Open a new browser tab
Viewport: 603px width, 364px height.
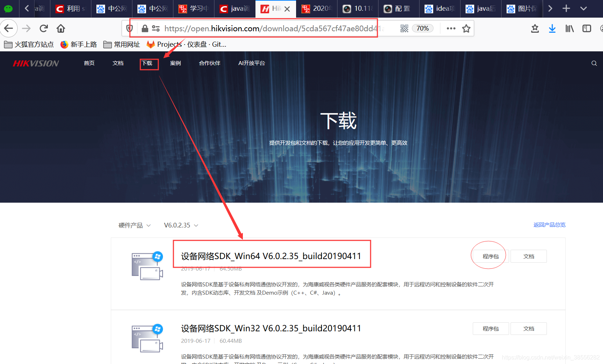pos(566,8)
